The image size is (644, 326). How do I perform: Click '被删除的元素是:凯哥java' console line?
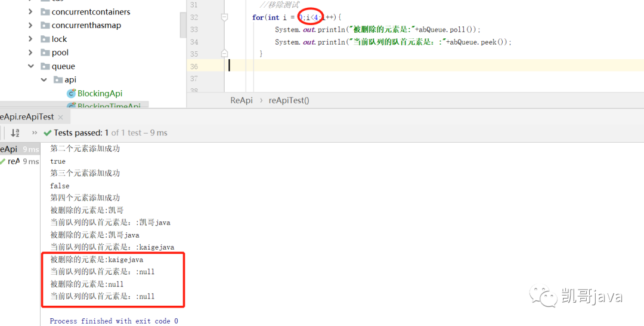coord(95,235)
